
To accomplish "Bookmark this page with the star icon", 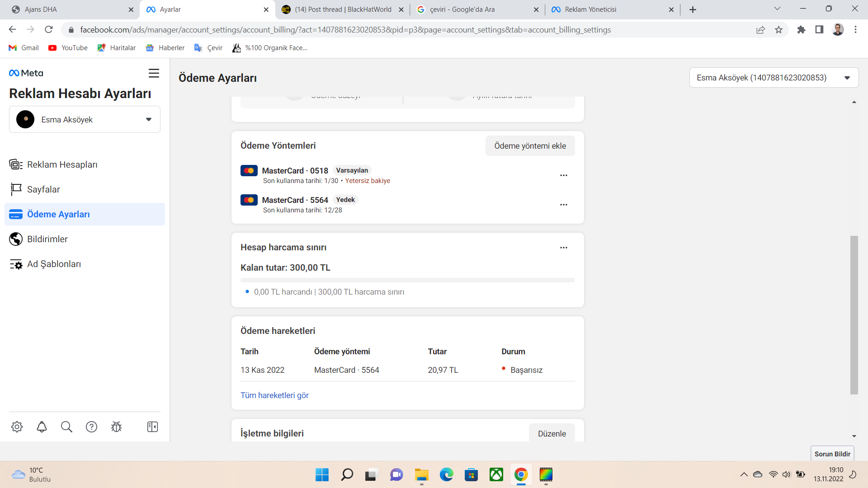I will click(x=778, y=30).
